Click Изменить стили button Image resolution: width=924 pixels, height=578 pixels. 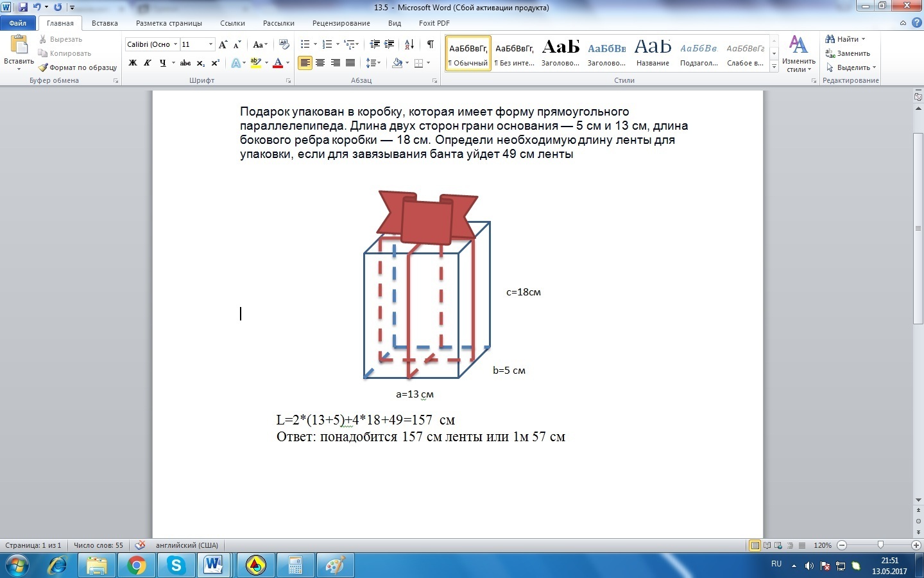pos(798,54)
